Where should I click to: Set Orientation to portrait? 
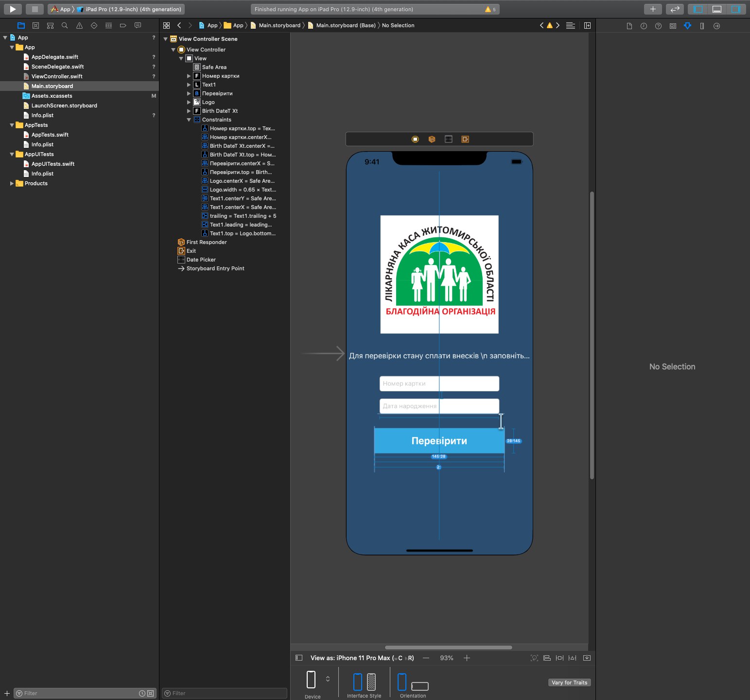pos(402,682)
